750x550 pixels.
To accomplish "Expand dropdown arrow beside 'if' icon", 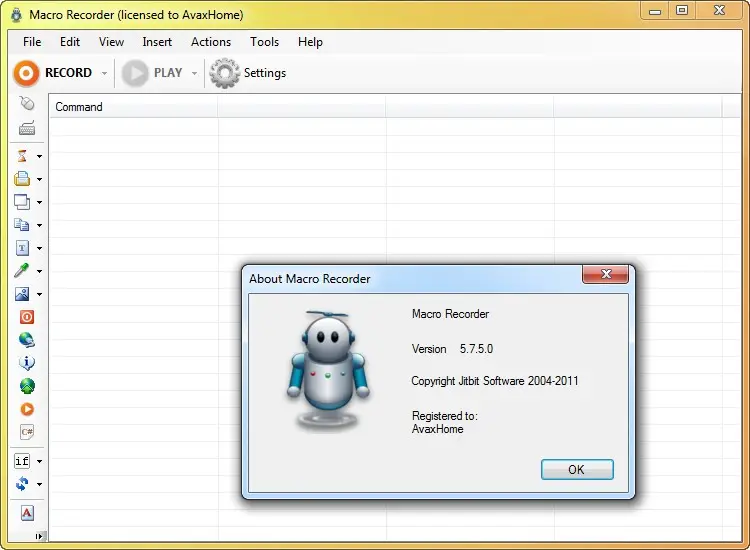I will tap(39, 462).
